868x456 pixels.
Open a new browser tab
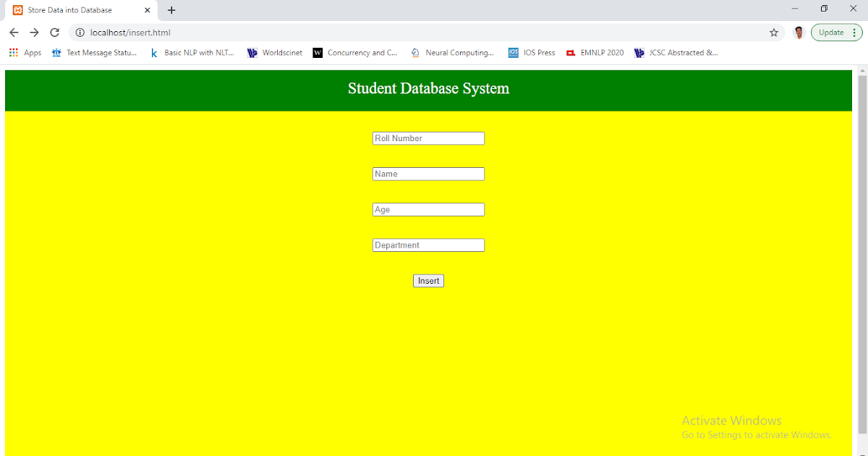[x=171, y=10]
